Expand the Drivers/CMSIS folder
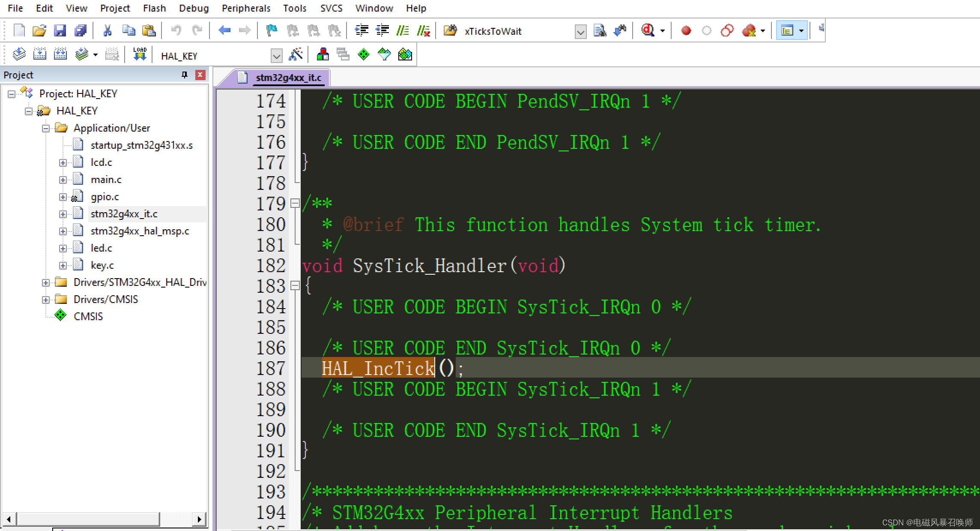The width and height of the screenshot is (980, 531). tap(46, 300)
